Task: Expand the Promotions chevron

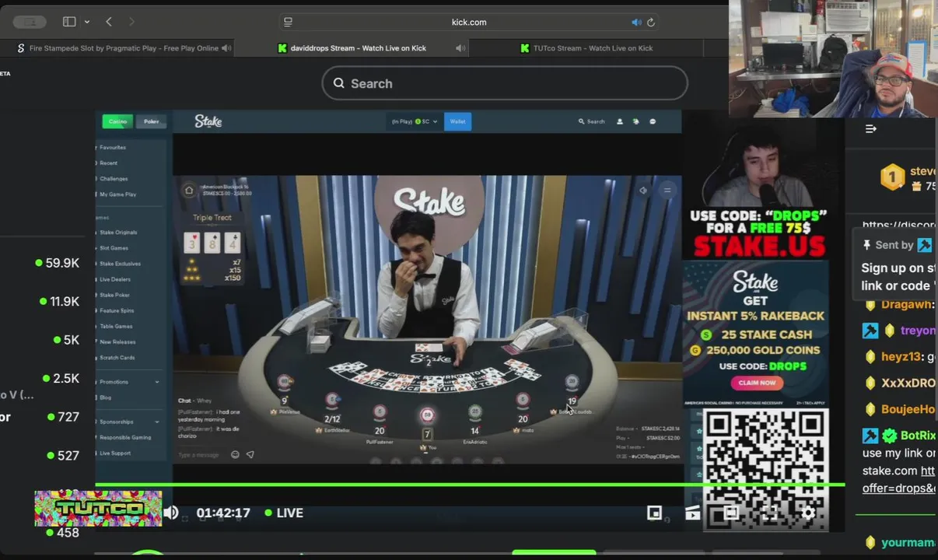Action: [157, 382]
